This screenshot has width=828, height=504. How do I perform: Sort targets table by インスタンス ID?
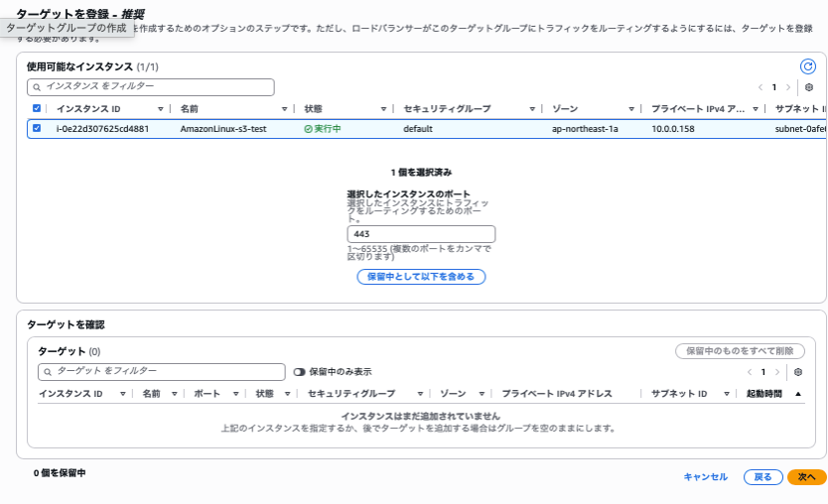pos(122,394)
